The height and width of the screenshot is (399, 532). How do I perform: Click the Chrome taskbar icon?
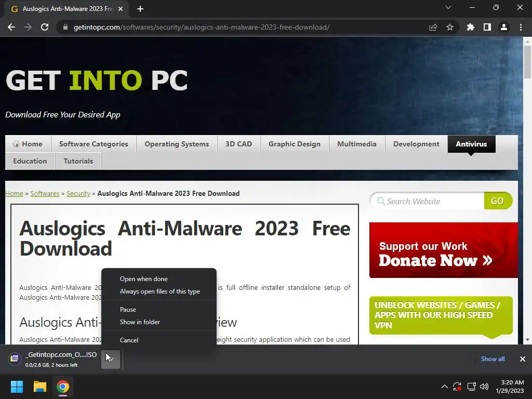coord(63,387)
